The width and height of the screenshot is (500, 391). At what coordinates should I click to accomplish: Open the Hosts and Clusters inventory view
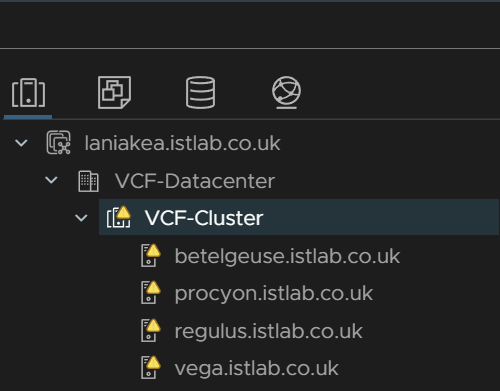coord(28,93)
